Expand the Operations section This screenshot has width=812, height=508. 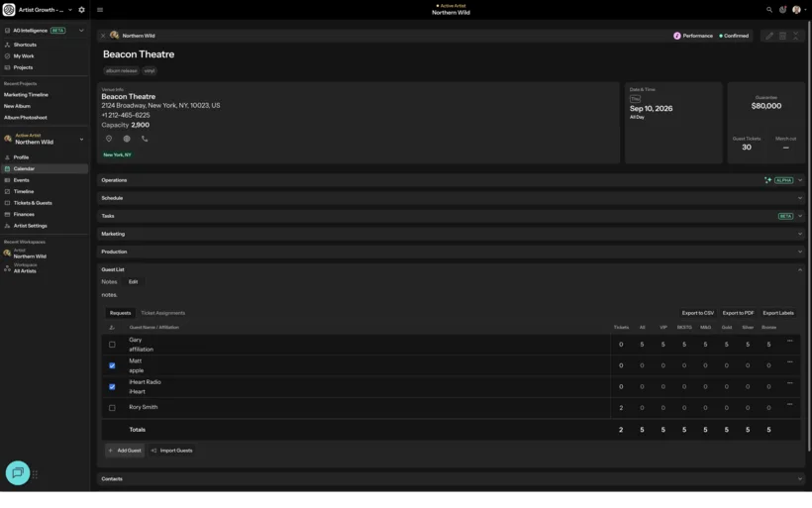click(800, 180)
